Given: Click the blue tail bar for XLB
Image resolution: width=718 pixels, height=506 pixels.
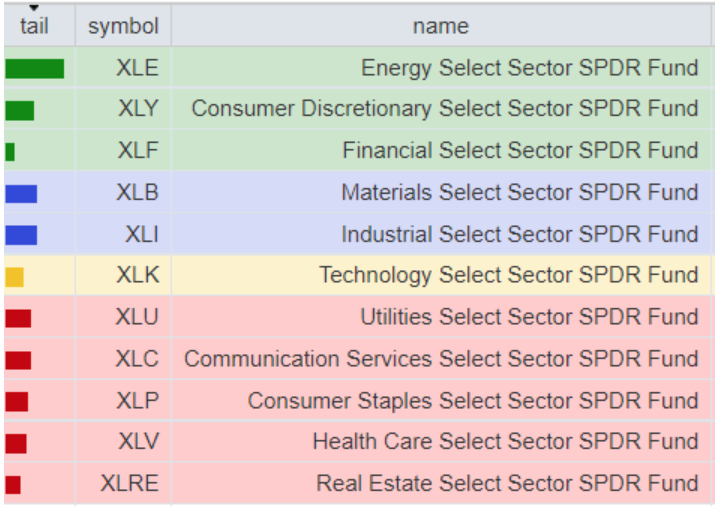Looking at the screenshot, I should pyautogui.click(x=21, y=193).
